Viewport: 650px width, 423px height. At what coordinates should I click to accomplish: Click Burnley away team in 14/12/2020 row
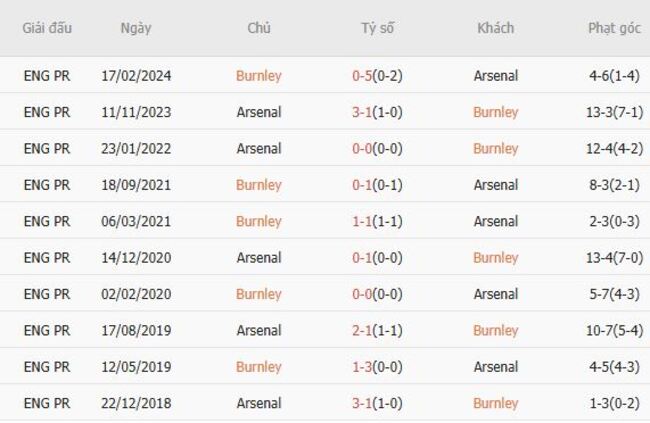click(495, 258)
